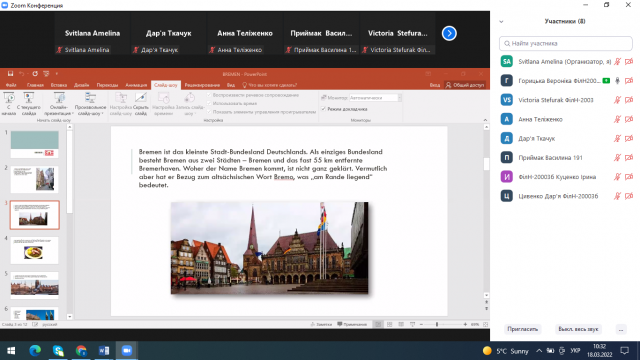This screenshot has height=360, width=640.
Task: Switch to the Дизайн ribbon tab
Action: click(x=82, y=85)
